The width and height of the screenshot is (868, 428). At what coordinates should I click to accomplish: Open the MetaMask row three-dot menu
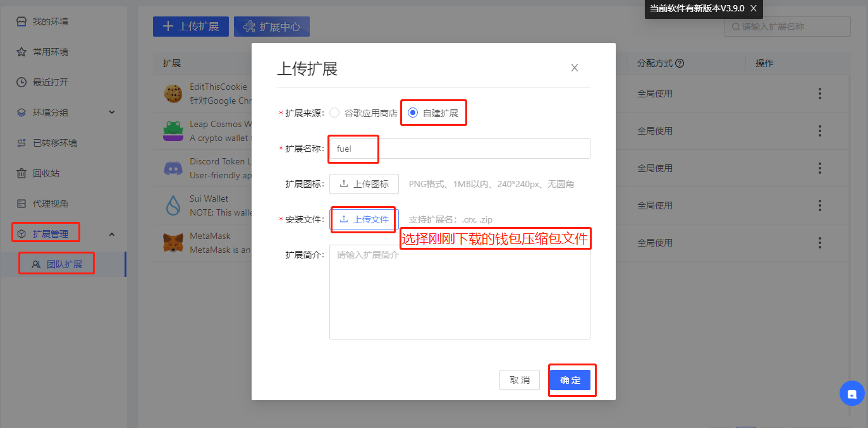tap(819, 243)
